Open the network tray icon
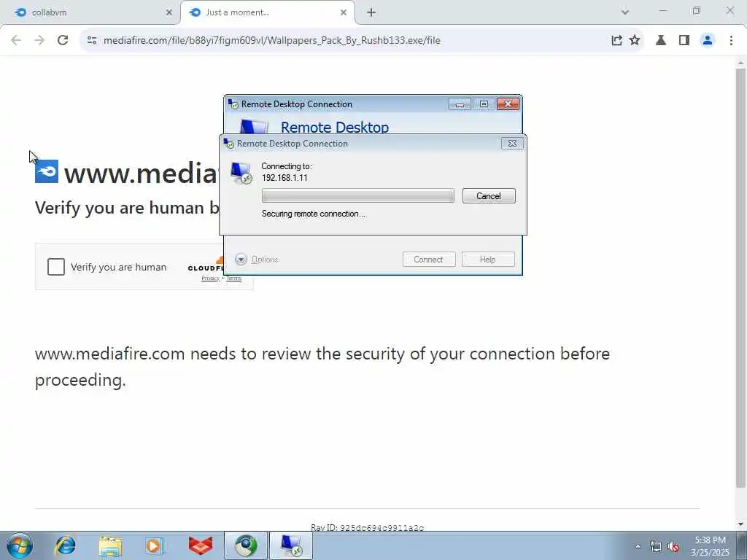This screenshot has height=560, width=747. coord(656,547)
